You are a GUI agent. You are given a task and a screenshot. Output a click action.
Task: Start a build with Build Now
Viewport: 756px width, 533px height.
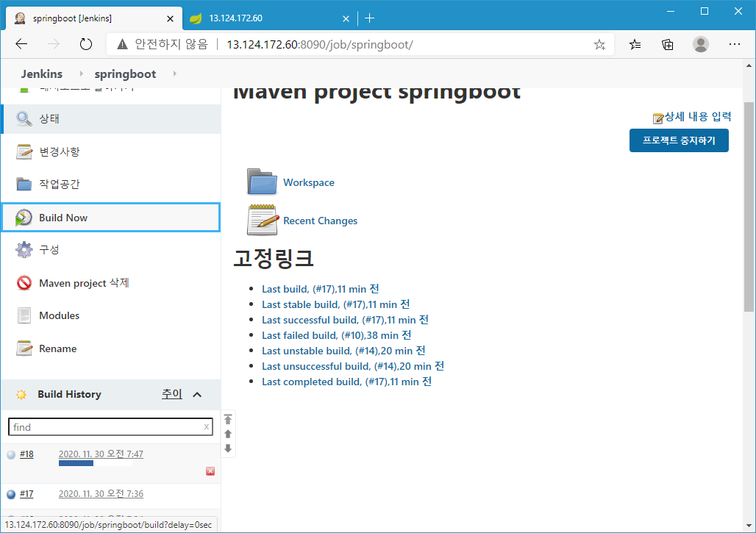[111, 218]
